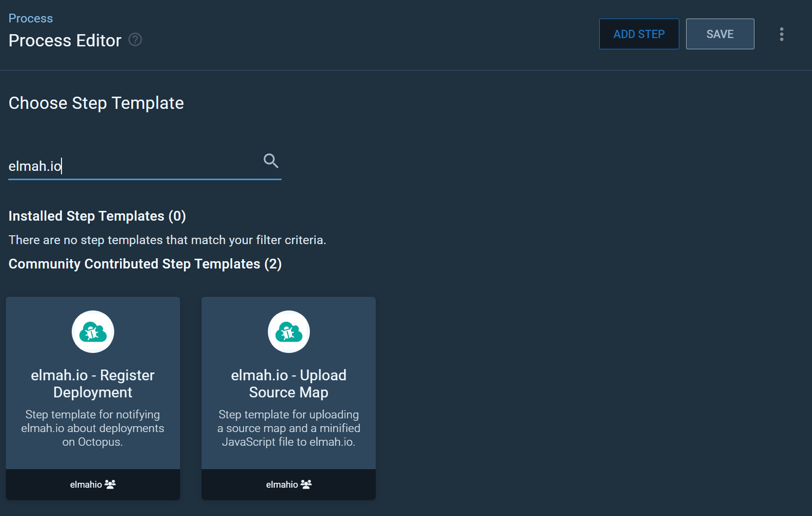Image resolution: width=812 pixels, height=516 pixels.
Task: Click the Process Editor page title
Action: tap(65, 40)
